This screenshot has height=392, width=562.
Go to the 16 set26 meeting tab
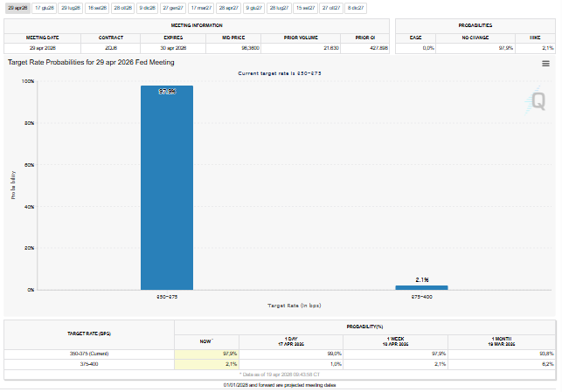coord(97,7)
